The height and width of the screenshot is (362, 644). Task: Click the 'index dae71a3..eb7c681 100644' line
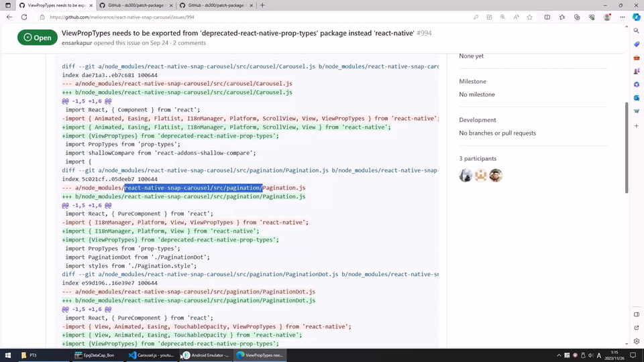click(109, 75)
